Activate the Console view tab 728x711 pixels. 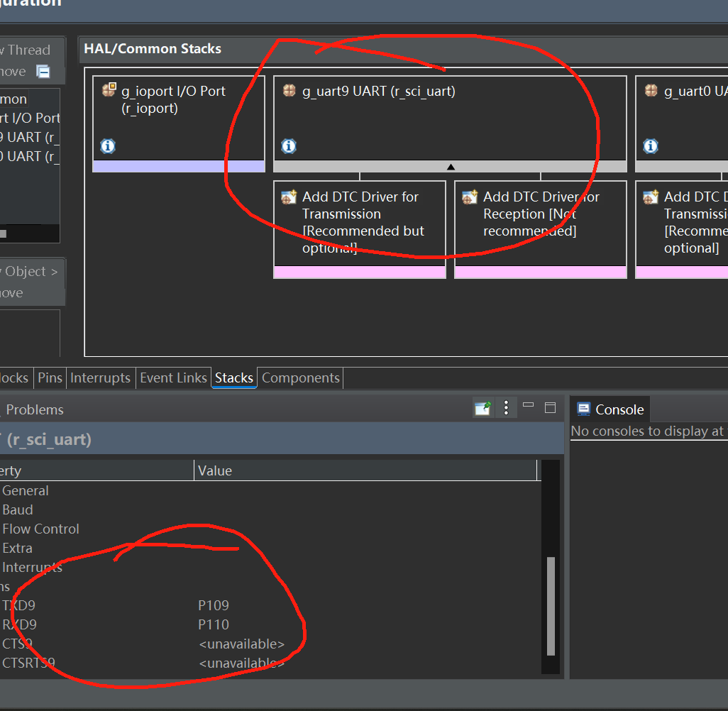[x=610, y=409]
